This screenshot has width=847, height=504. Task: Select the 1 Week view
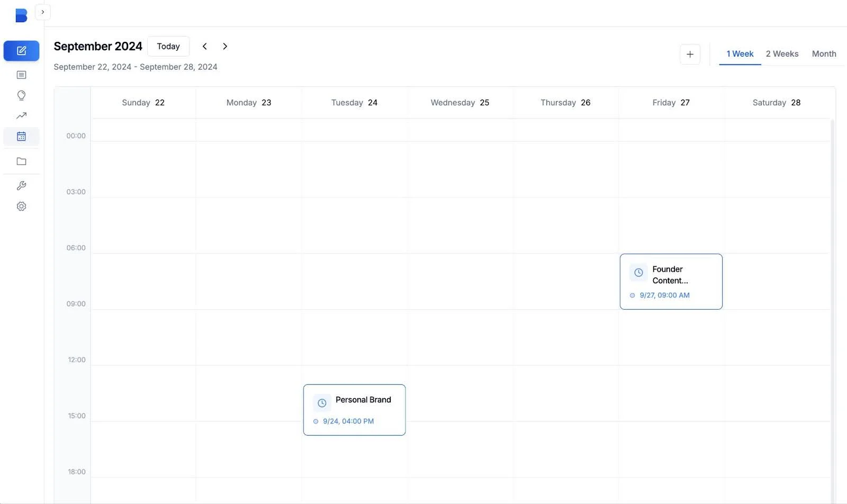point(740,53)
